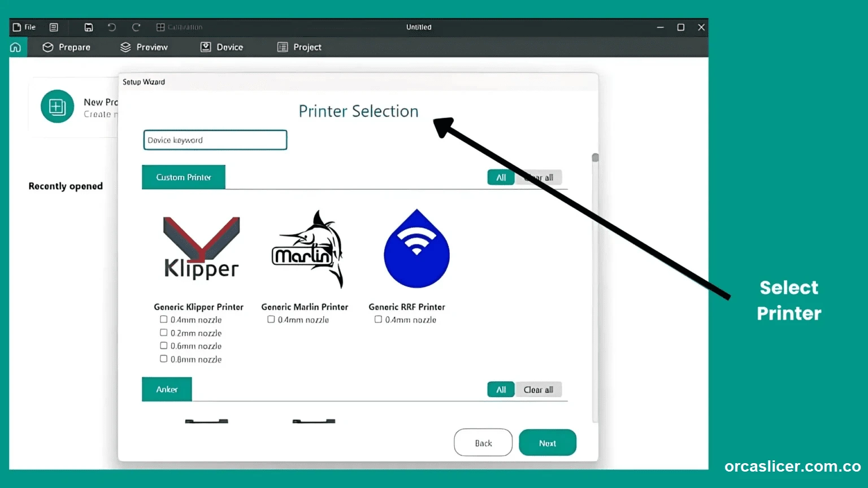The height and width of the screenshot is (488, 868).
Task: Check Klipper 0.8mm nozzle option
Action: (164, 359)
